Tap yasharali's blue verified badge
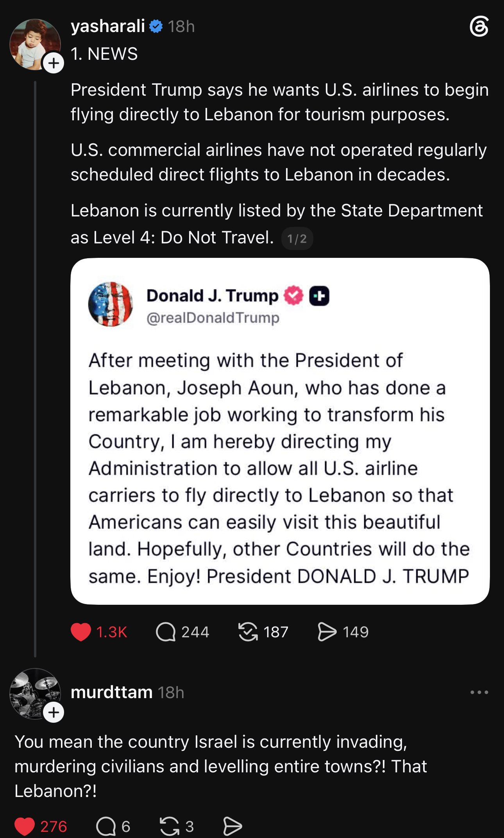 (x=156, y=27)
